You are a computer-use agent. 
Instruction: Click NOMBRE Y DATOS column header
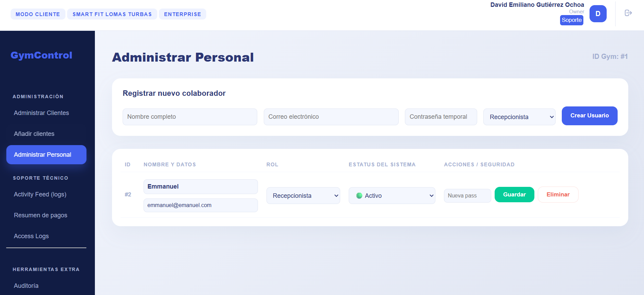click(170, 165)
